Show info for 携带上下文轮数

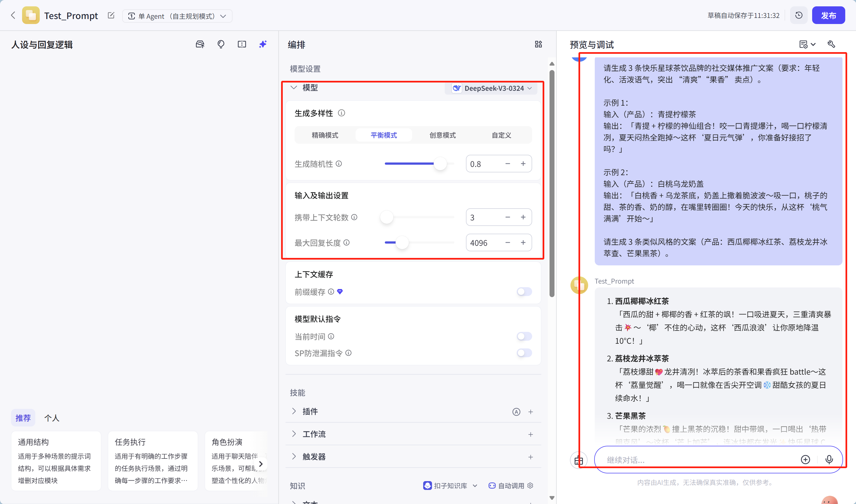[x=354, y=217]
